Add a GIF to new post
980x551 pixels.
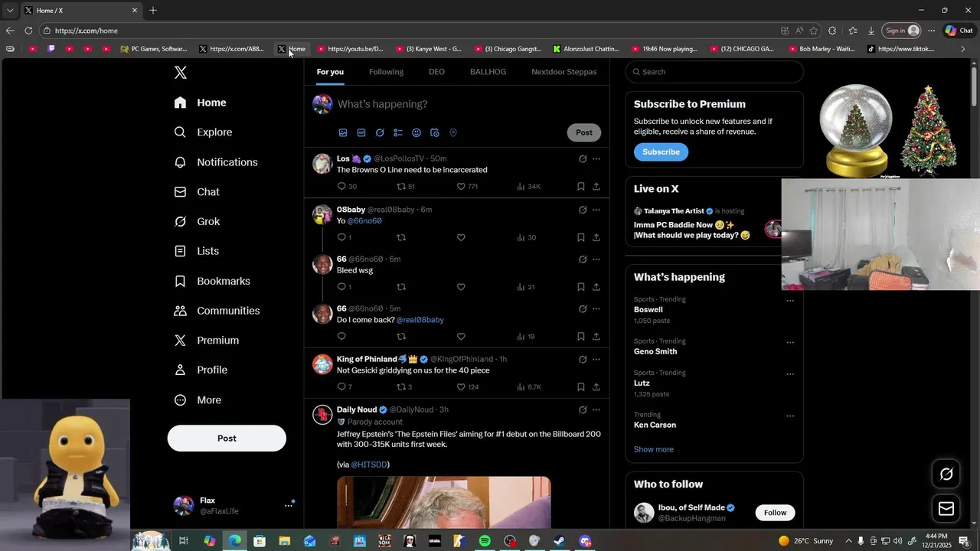click(x=361, y=132)
